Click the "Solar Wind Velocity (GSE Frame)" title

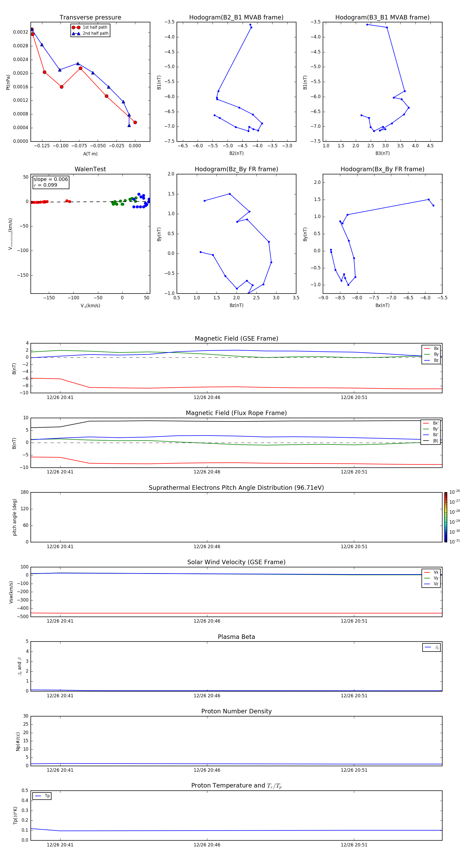pyautogui.click(x=236, y=562)
